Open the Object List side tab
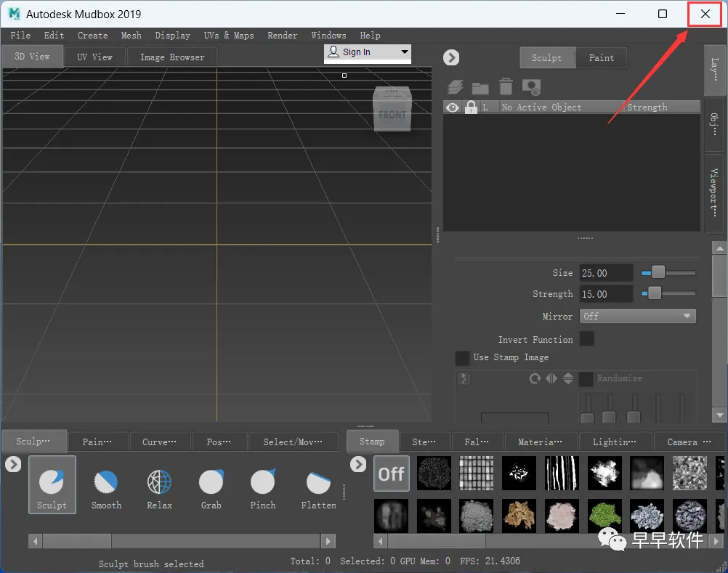Screen dimensions: 728x573 pos(714,124)
